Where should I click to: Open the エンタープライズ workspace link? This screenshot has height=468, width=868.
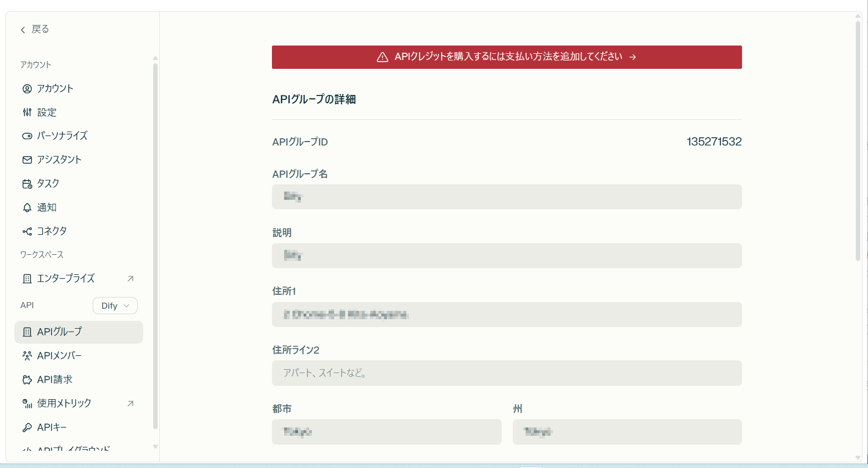pos(79,279)
